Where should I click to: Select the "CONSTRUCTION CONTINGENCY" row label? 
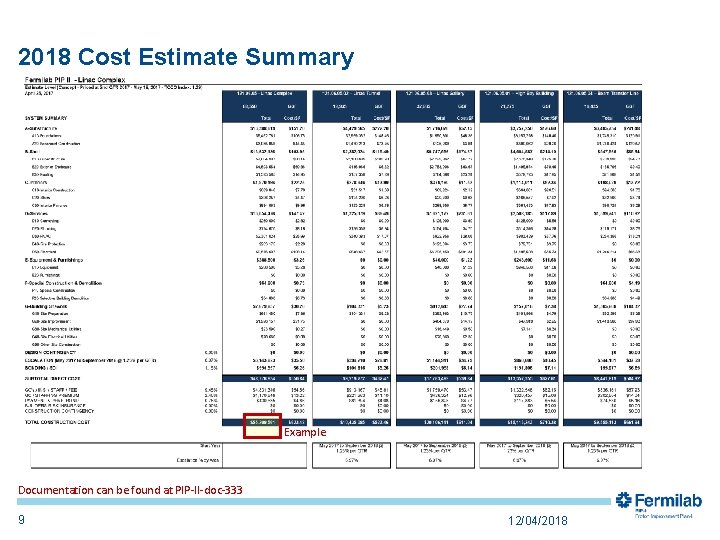pyautogui.click(x=59, y=411)
